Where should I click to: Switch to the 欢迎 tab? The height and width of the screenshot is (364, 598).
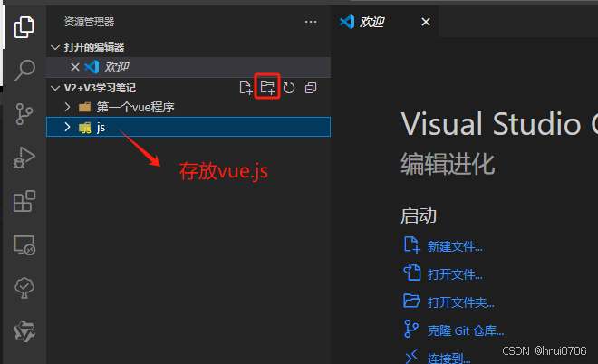coord(384,22)
